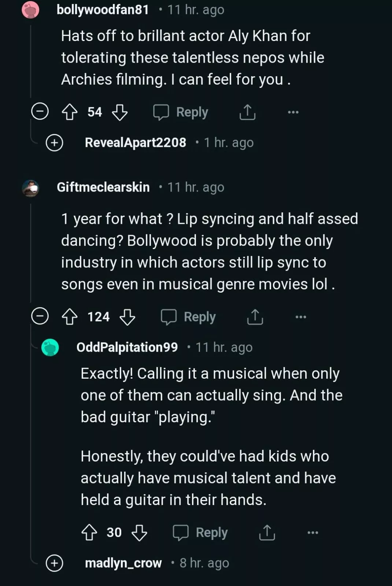
Task: Reply to OddPalpitation99's comment
Action: coord(200,533)
